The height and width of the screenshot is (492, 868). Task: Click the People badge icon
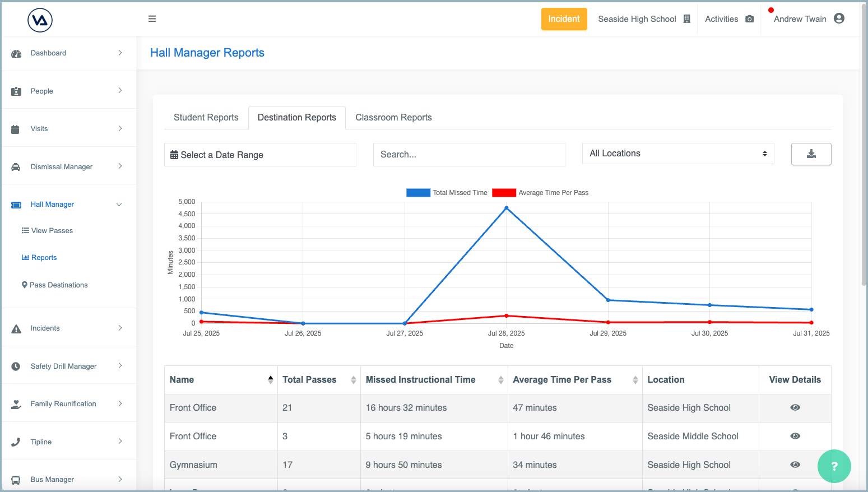click(16, 91)
